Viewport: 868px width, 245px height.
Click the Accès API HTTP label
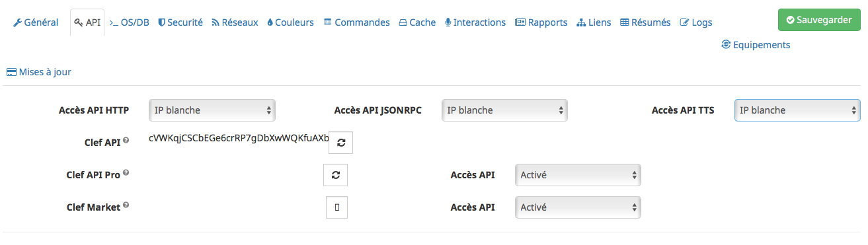[94, 110]
